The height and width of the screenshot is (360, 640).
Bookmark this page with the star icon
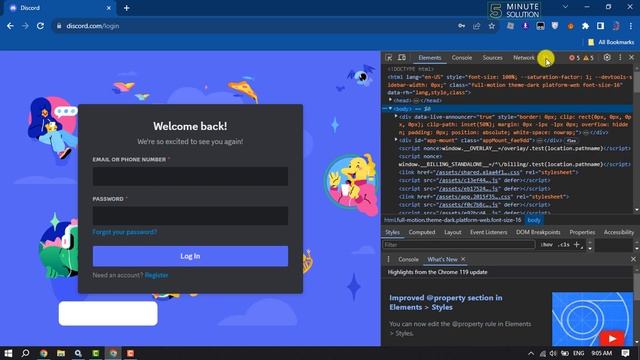491,26
